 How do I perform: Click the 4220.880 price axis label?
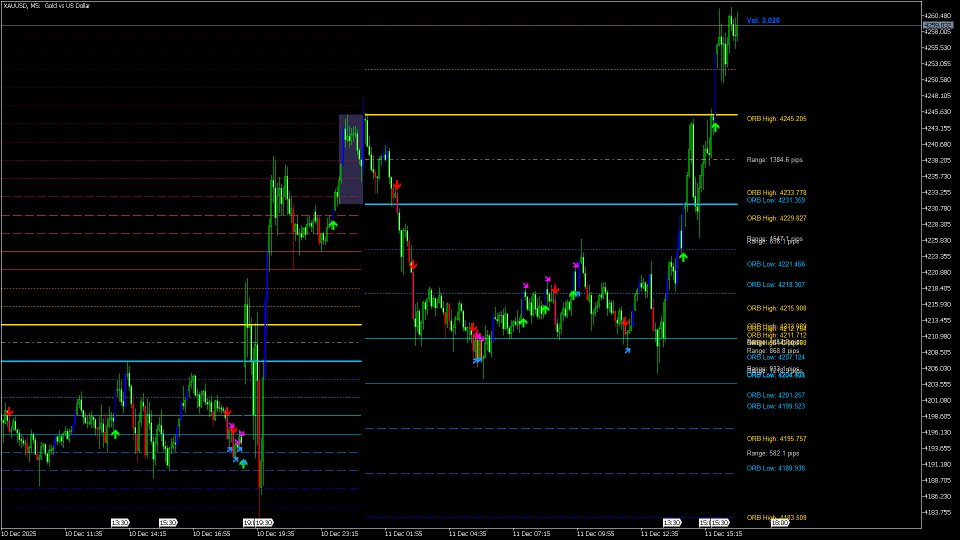[x=939, y=272]
